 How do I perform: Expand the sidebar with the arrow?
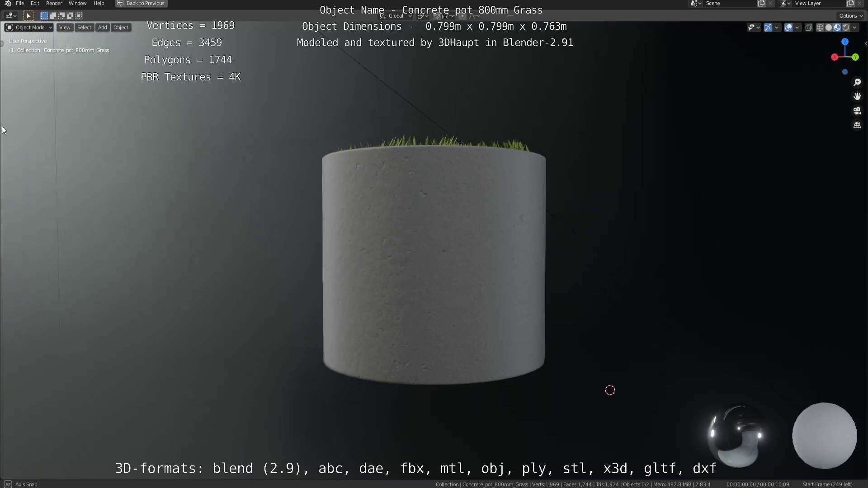coord(865,44)
